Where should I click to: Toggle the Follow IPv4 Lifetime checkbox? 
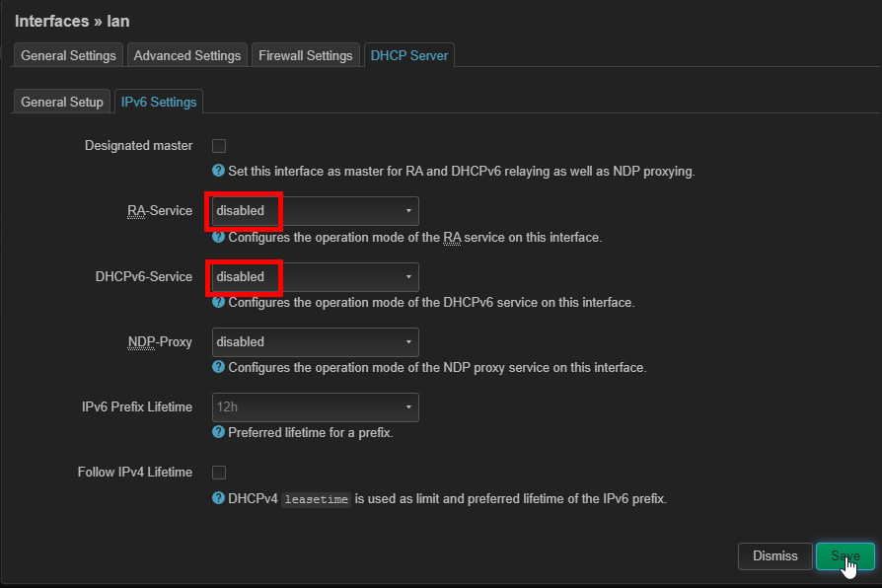219,473
